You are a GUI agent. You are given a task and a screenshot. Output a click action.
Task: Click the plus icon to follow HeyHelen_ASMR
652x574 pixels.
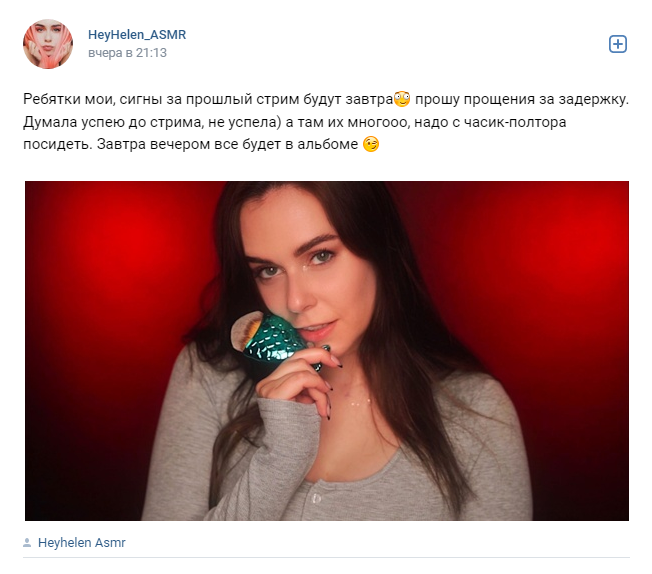(x=617, y=44)
